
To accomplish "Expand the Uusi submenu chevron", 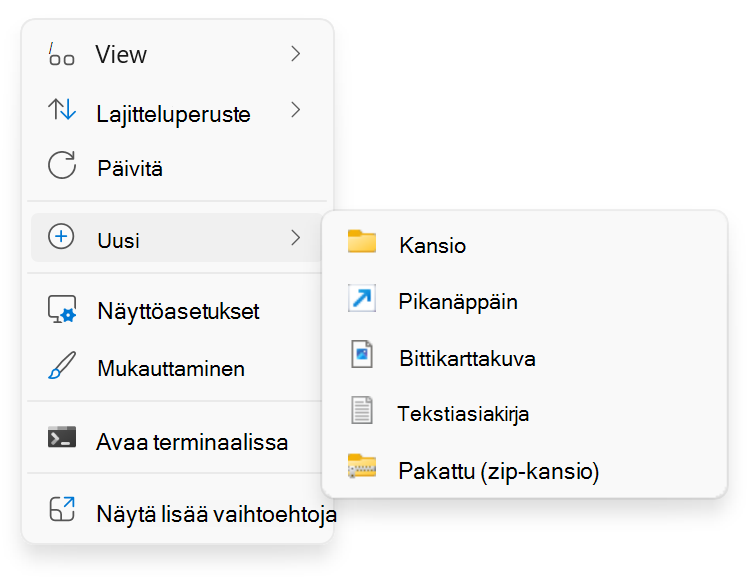I will coord(296,238).
